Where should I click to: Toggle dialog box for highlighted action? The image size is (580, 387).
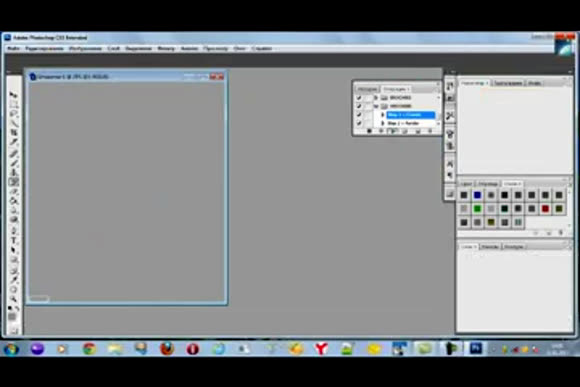click(368, 115)
